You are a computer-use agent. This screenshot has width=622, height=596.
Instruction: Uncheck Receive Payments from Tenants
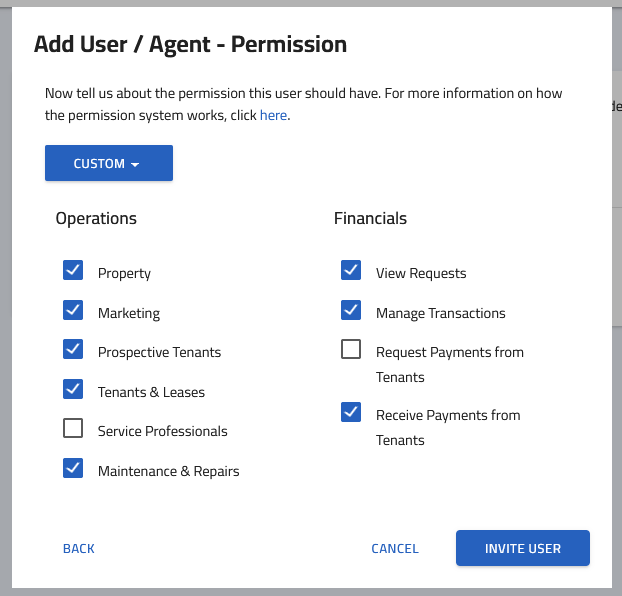click(x=351, y=412)
